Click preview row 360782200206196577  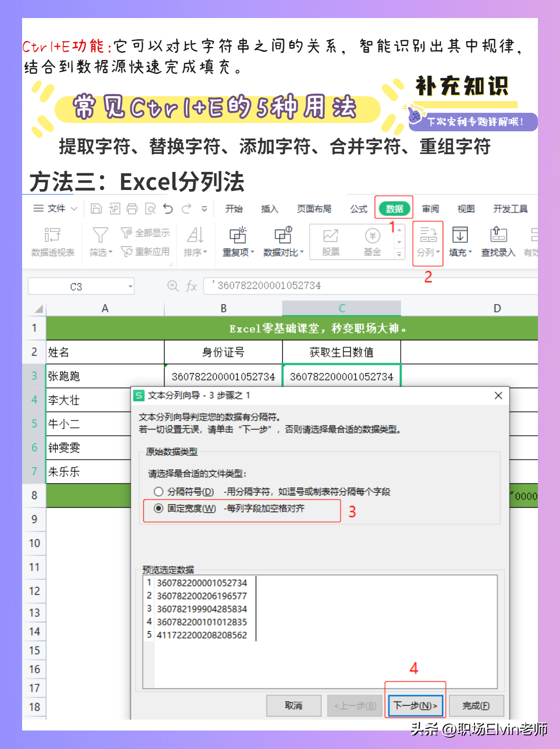[x=202, y=596]
